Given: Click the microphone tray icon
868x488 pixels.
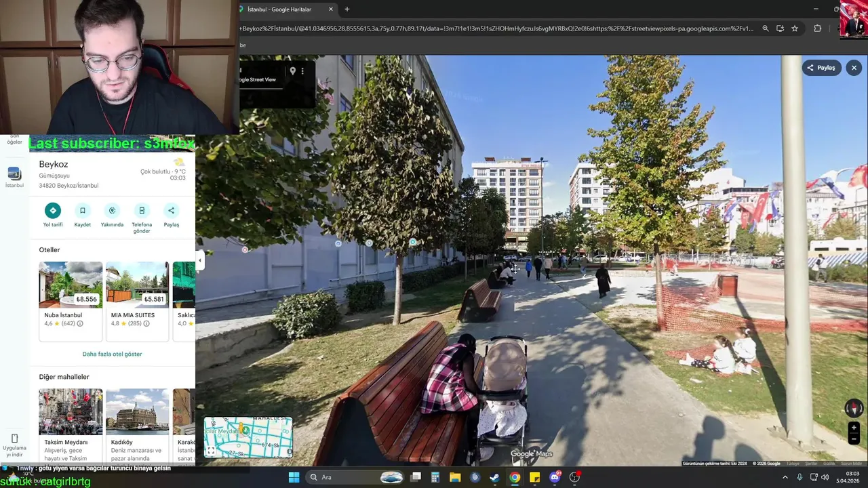Looking at the screenshot, I should point(800,477).
